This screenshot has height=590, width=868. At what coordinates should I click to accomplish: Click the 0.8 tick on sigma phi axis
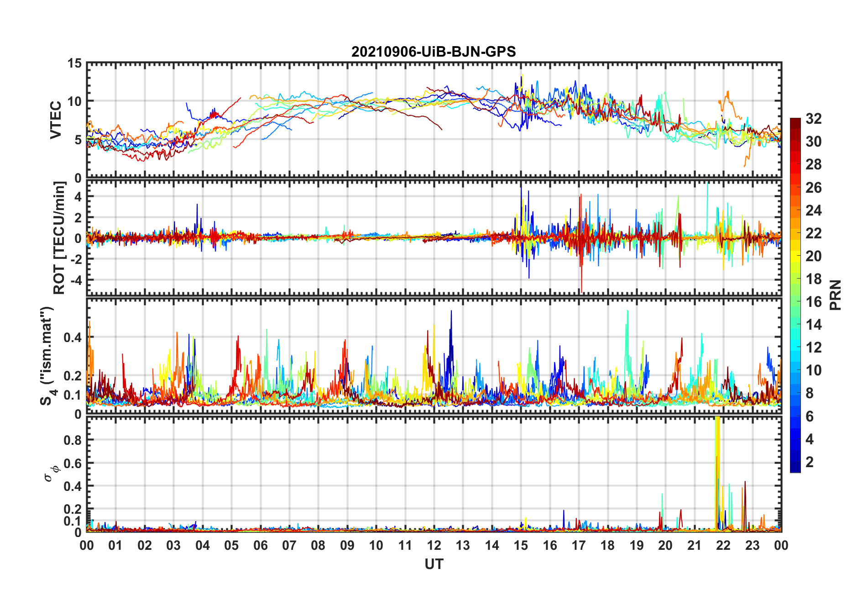pyautogui.click(x=73, y=440)
